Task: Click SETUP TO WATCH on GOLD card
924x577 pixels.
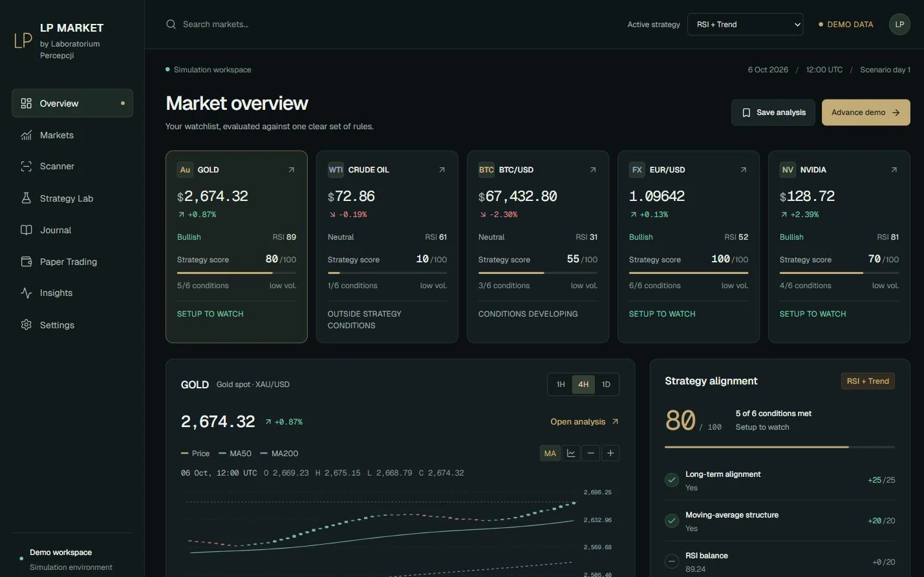Action: (x=210, y=314)
